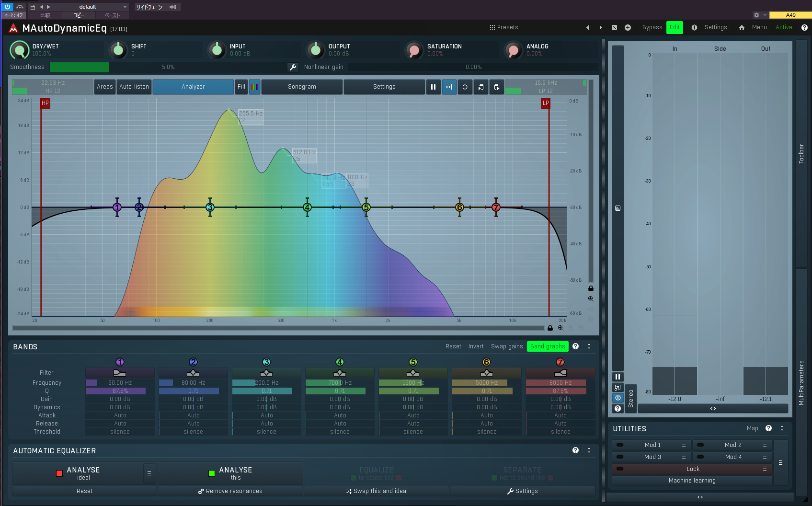Image resolution: width=812 pixels, height=506 pixels.
Task: Click Remove resonances
Action: (x=230, y=491)
